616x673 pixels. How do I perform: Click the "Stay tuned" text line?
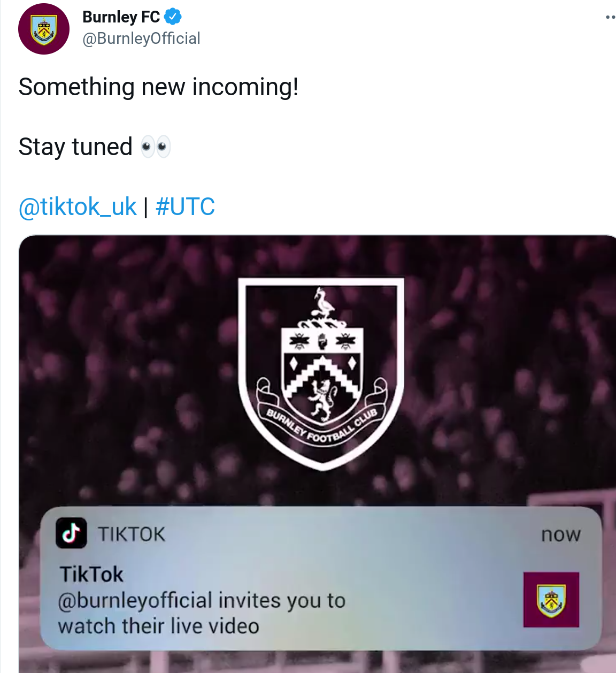[x=75, y=147]
